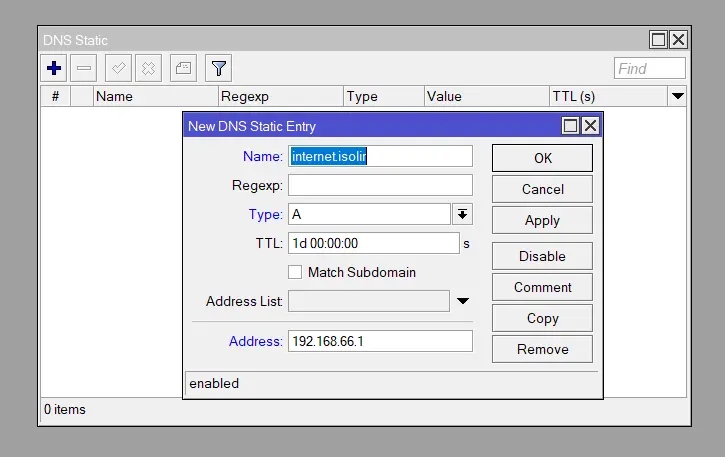This screenshot has height=457, width=725.
Task: Click the blue plus Add icon
Action: click(x=54, y=68)
